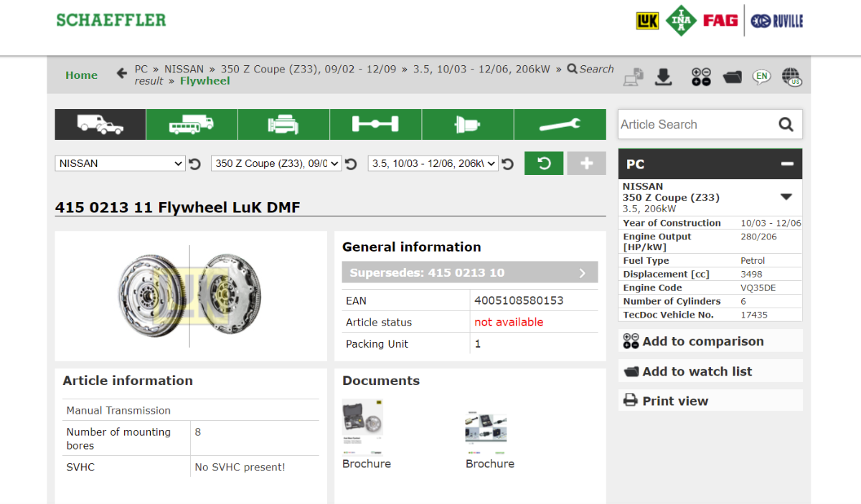Go to Home link

pos(81,75)
